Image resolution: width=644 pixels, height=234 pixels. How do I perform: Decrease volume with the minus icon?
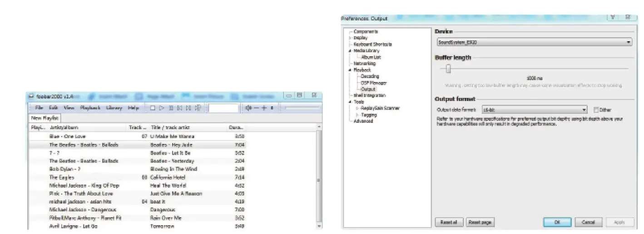(257, 108)
